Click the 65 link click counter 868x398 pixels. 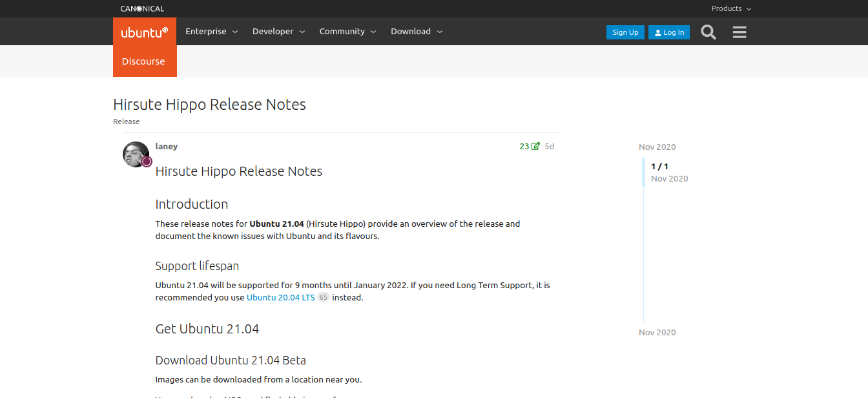point(324,298)
